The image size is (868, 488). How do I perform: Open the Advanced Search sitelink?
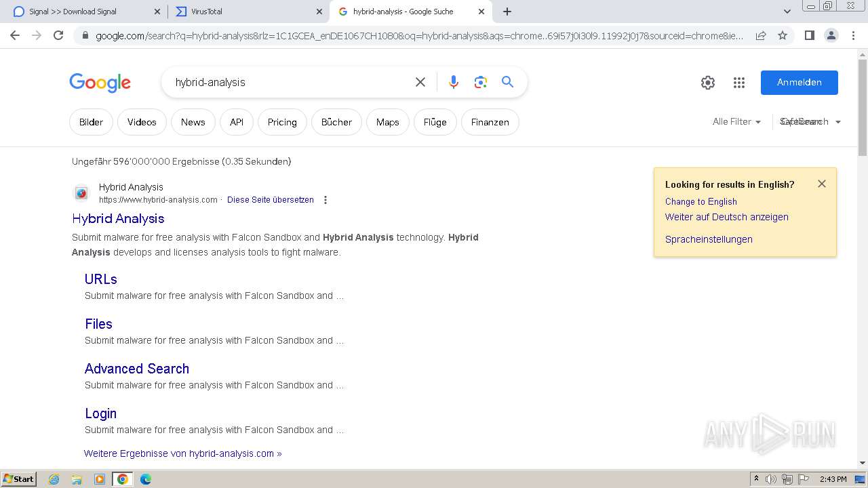click(x=137, y=369)
